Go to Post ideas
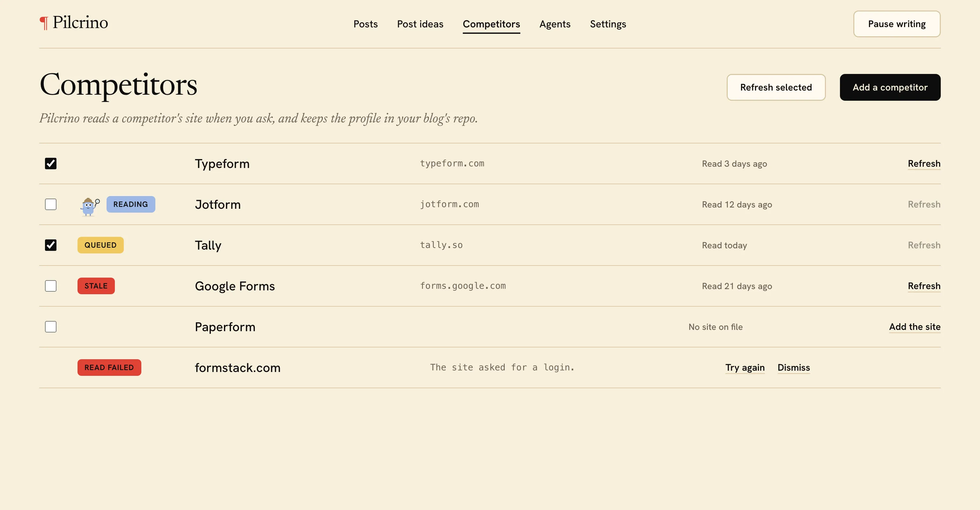Image resolution: width=980 pixels, height=510 pixels. coord(420,24)
